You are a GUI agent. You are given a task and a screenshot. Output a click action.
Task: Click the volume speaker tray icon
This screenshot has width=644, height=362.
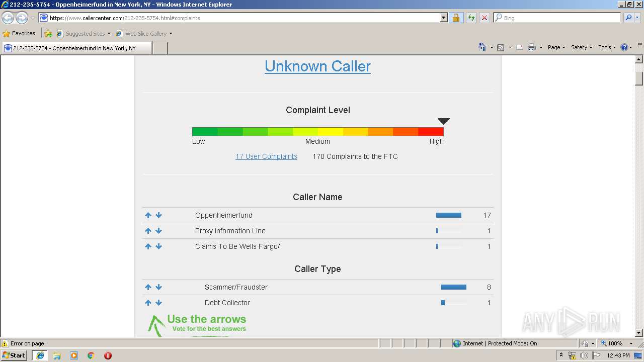pos(584,355)
